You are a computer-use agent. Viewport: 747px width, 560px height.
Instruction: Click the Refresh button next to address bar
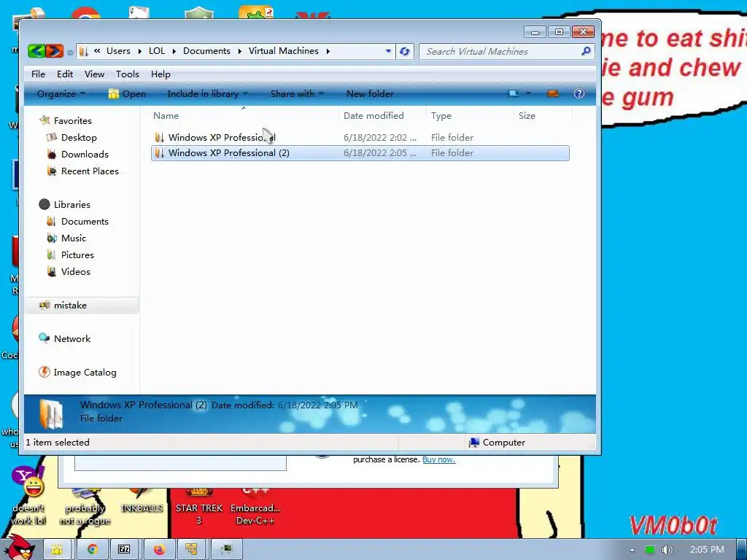click(x=404, y=52)
